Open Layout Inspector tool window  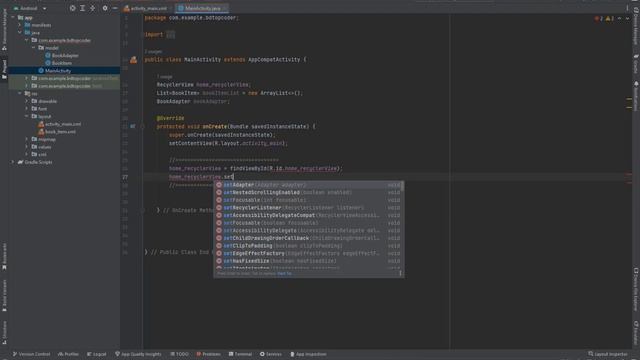pos(608,354)
